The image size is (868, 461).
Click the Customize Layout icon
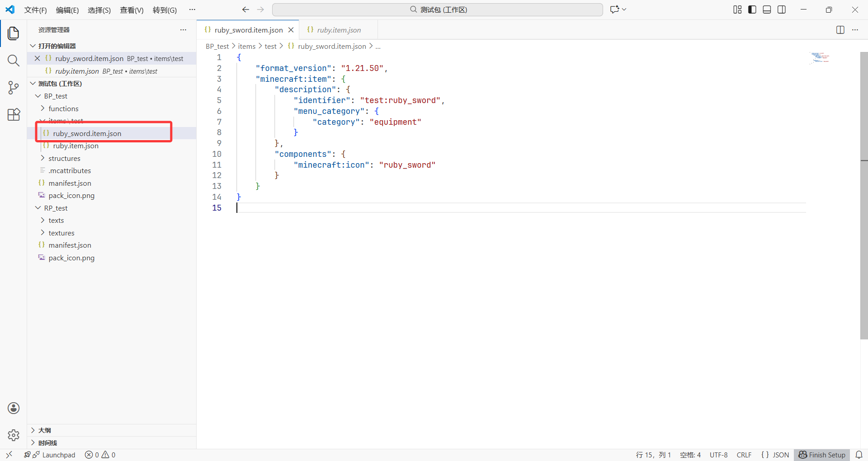tap(737, 9)
